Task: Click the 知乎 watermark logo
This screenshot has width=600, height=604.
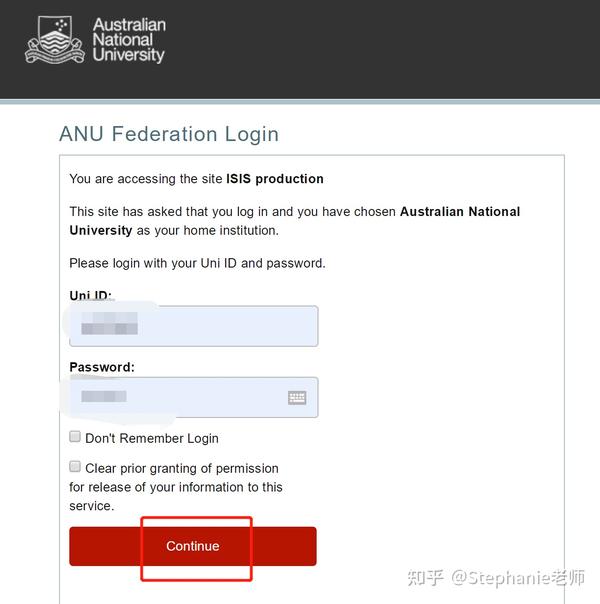Action: 426,577
